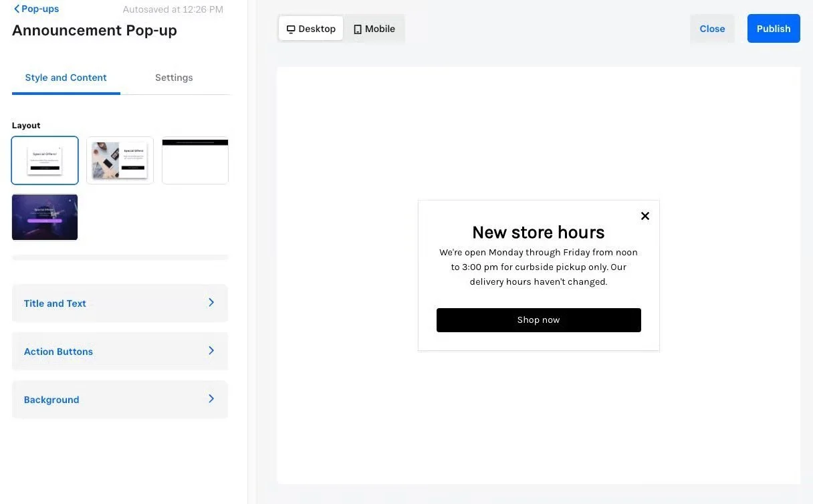The image size is (813, 504).
Task: Dismiss the preview pop-up with the X icon
Action: click(645, 216)
